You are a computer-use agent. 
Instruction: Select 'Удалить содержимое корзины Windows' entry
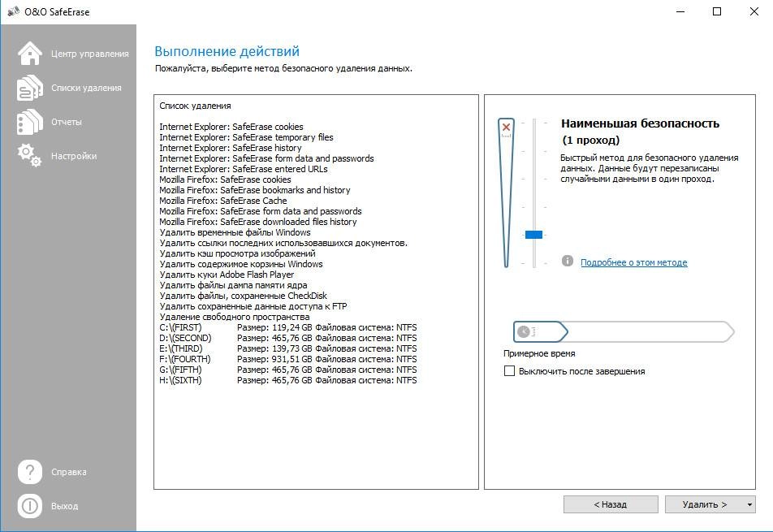241,264
